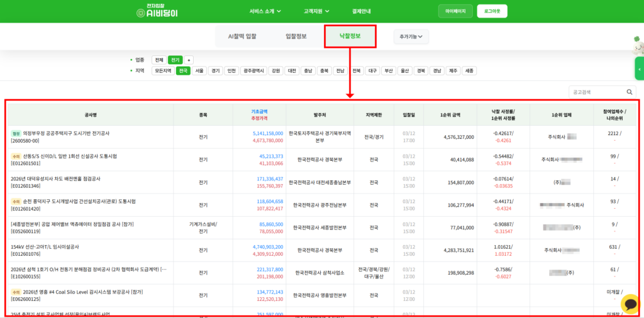Switch to the AI찰떡 입찰 tab
Viewport: 644px width, 318px height.
(242, 36)
